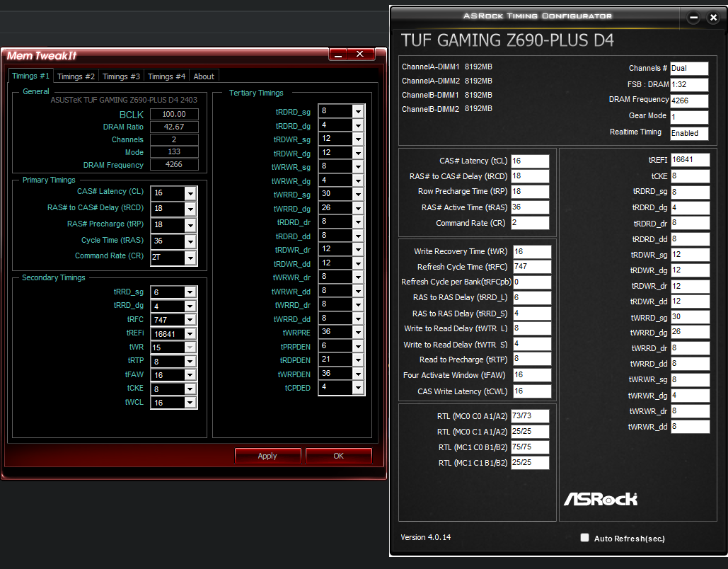Click the ASRock Command Rate (CR) field

530,222
